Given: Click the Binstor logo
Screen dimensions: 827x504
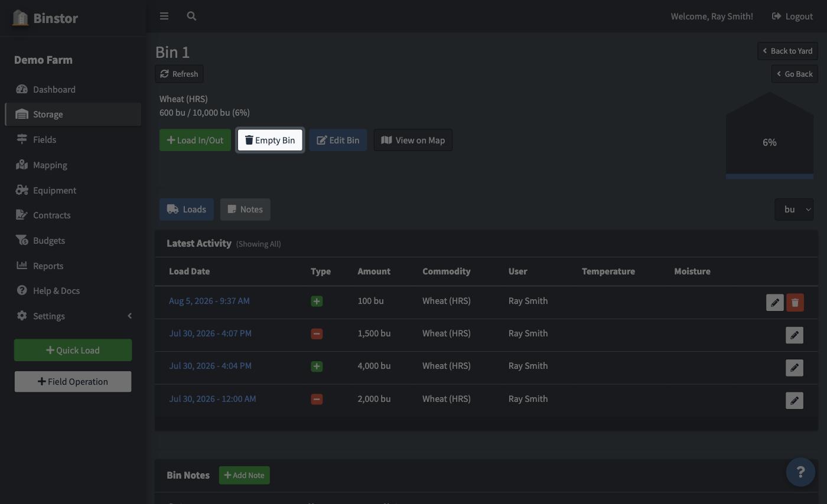Looking at the screenshot, I should pyautogui.click(x=45, y=18).
